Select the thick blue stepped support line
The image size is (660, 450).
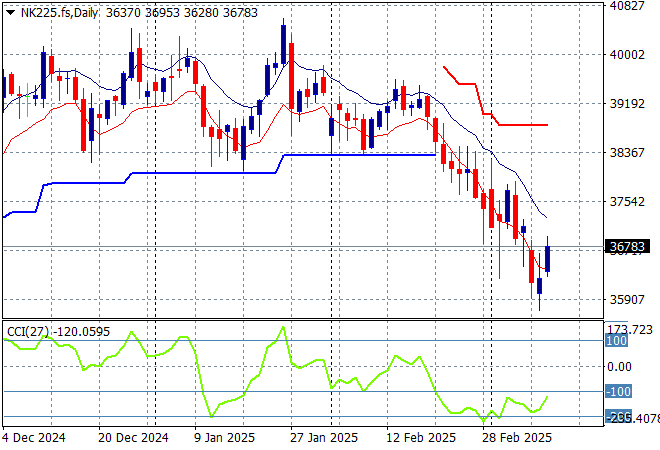[360, 155]
